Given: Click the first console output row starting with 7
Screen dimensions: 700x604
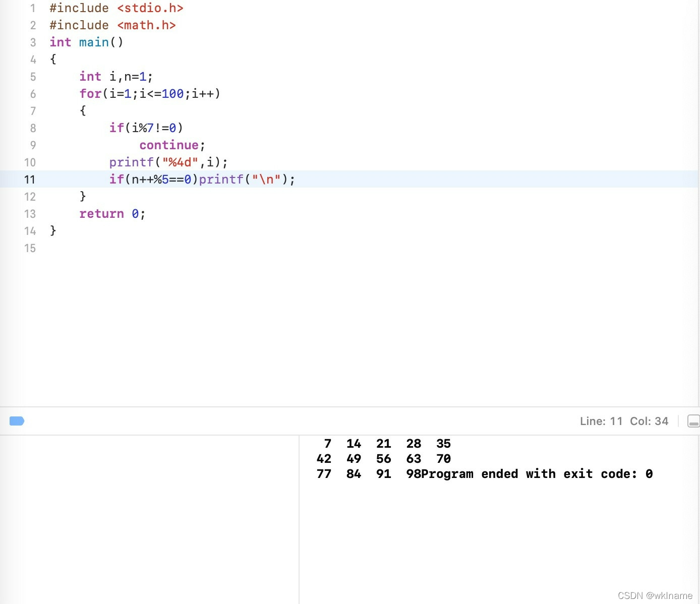Looking at the screenshot, I should click(387, 444).
